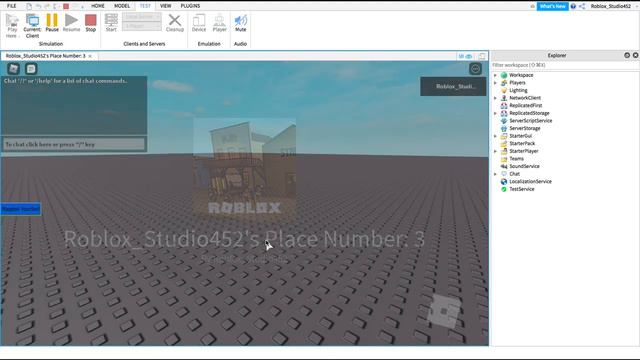Select ServerScriptService in Explorer
640x360 pixels.
coord(531,121)
